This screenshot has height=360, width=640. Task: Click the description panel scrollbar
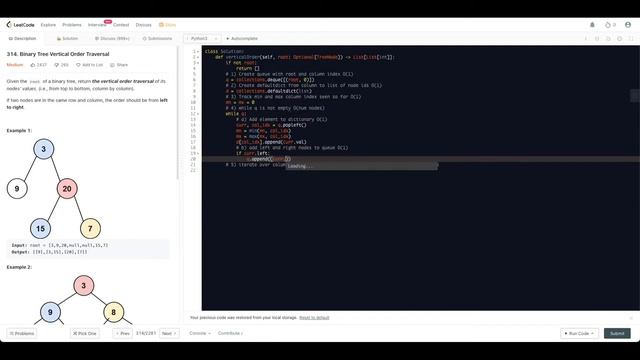(178, 112)
